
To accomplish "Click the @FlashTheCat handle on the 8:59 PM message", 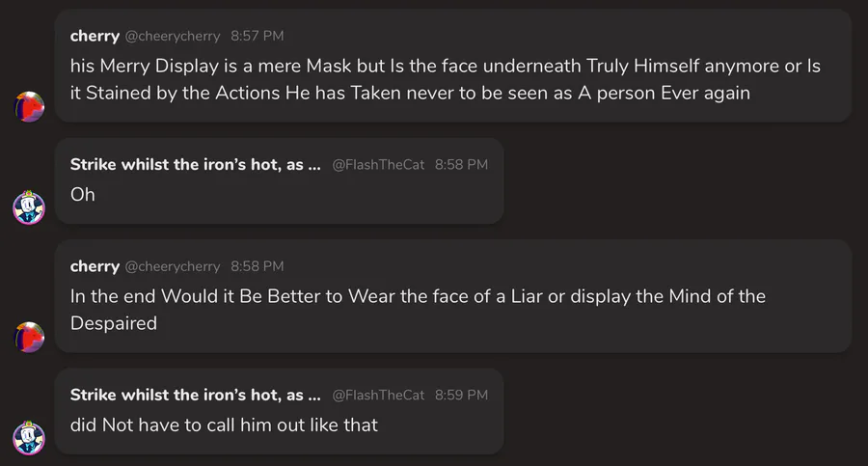I will 378,395.
